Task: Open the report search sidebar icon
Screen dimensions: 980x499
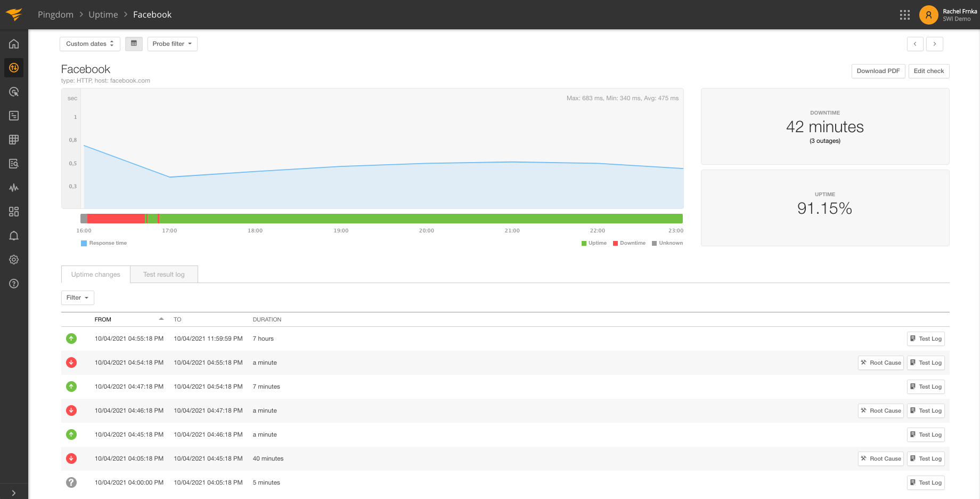Action: (x=14, y=164)
